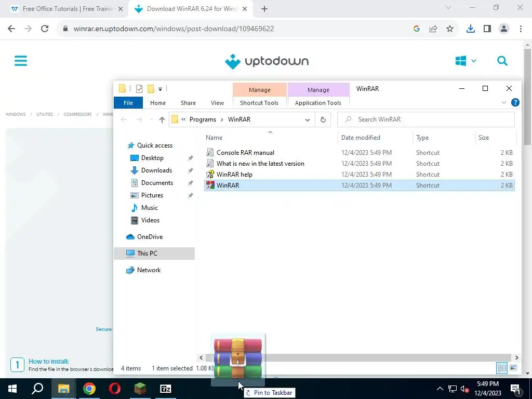Image resolution: width=532 pixels, height=399 pixels.
Task: Sort by Name column header
Action: pyautogui.click(x=214, y=137)
